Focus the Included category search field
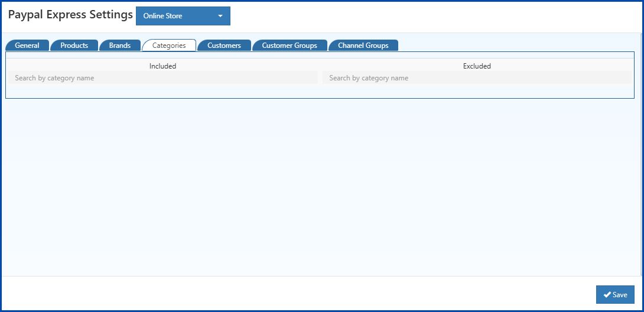Image resolution: width=644 pixels, height=312 pixels. point(163,78)
